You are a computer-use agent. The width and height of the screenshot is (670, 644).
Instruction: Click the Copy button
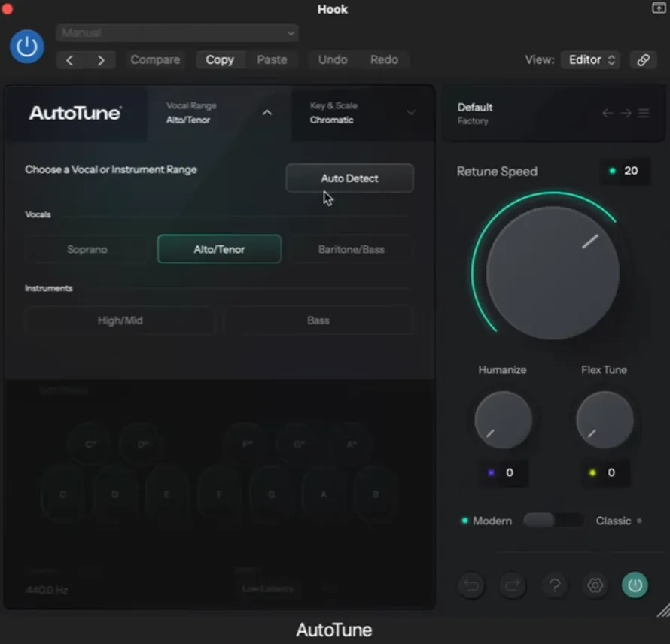(220, 59)
